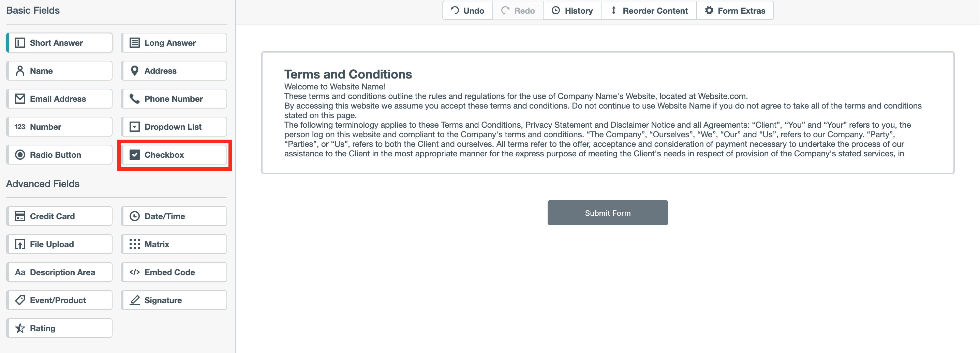Select the Long Answer field icon
Viewport: 980px width, 353px height.
tap(134, 43)
